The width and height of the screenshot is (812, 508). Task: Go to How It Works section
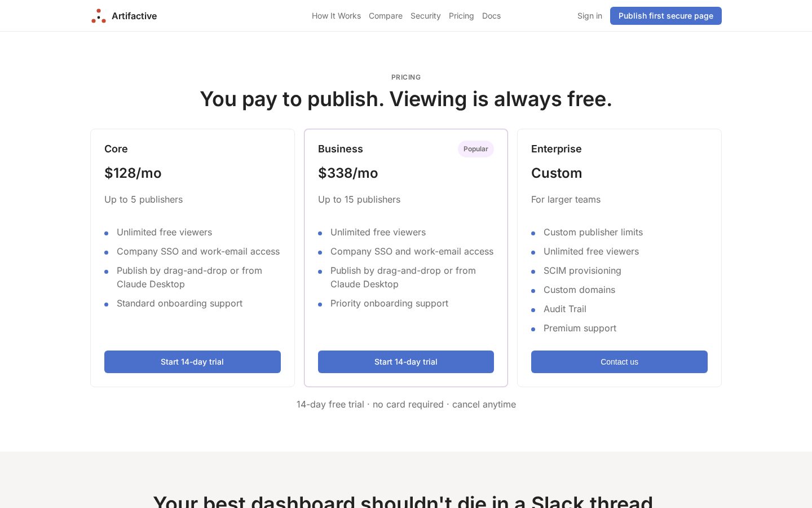pos(336,16)
